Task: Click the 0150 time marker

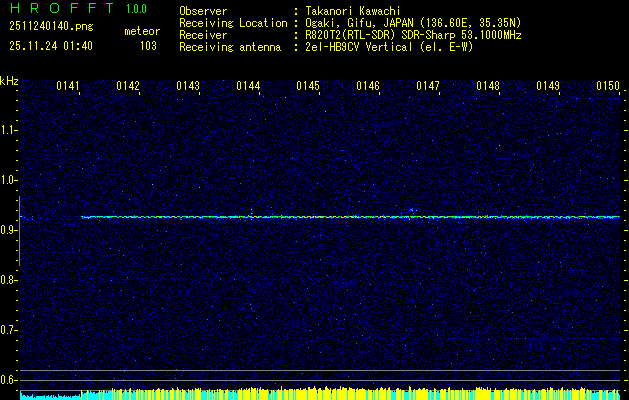Action: coord(608,86)
